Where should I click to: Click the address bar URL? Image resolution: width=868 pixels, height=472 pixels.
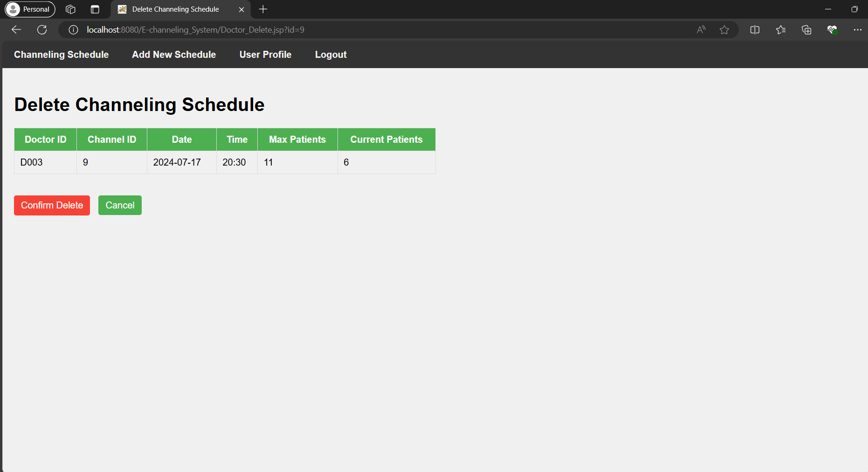195,30
